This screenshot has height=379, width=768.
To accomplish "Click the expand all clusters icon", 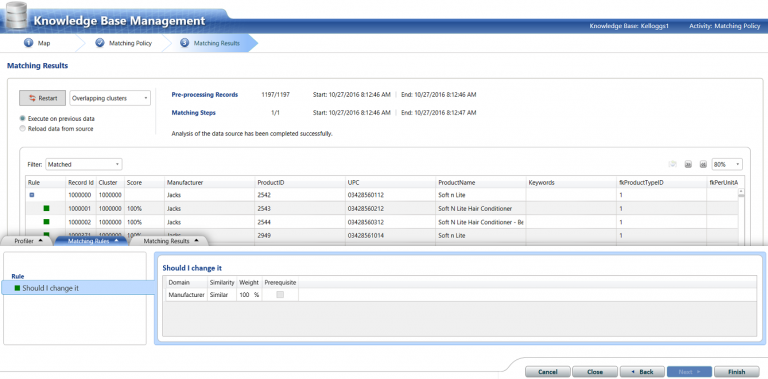I will coord(688,165).
